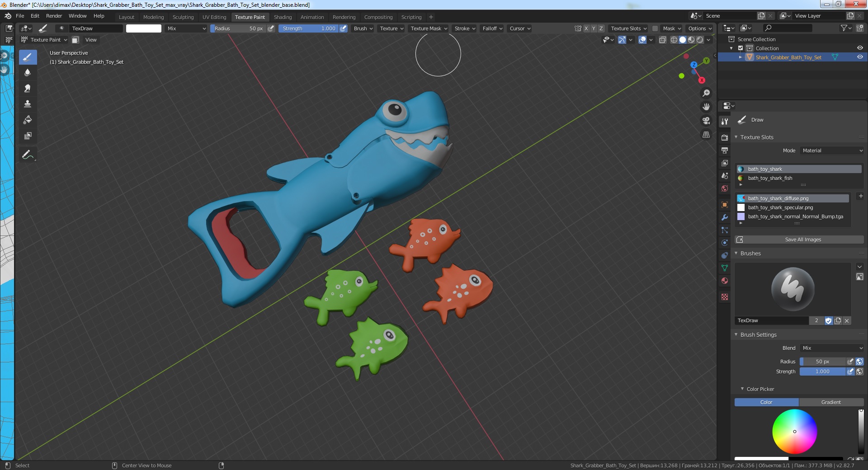868x470 pixels.
Task: Click the brush color swatch in header
Action: click(x=143, y=28)
